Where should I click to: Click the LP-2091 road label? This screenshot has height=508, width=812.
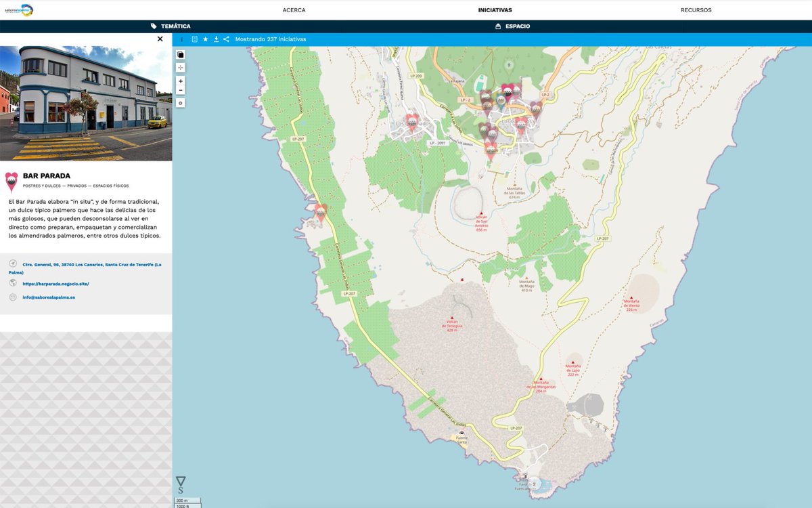point(438,143)
